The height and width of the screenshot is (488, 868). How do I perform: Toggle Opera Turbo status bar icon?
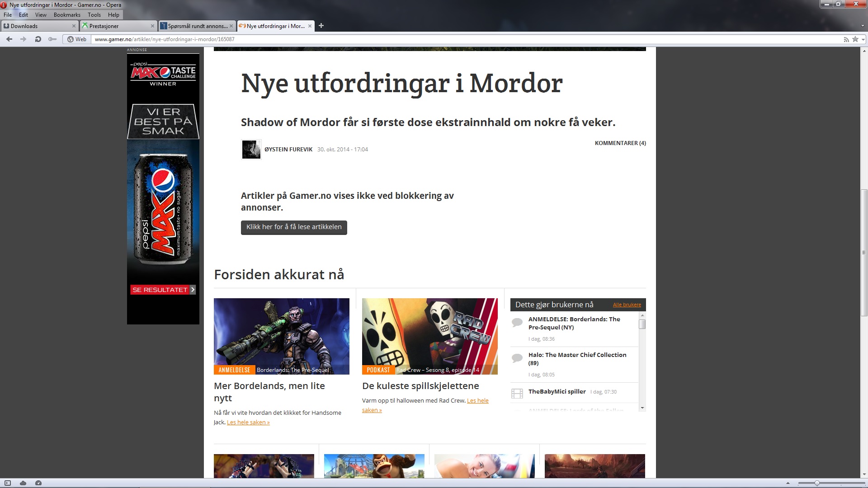(38, 483)
